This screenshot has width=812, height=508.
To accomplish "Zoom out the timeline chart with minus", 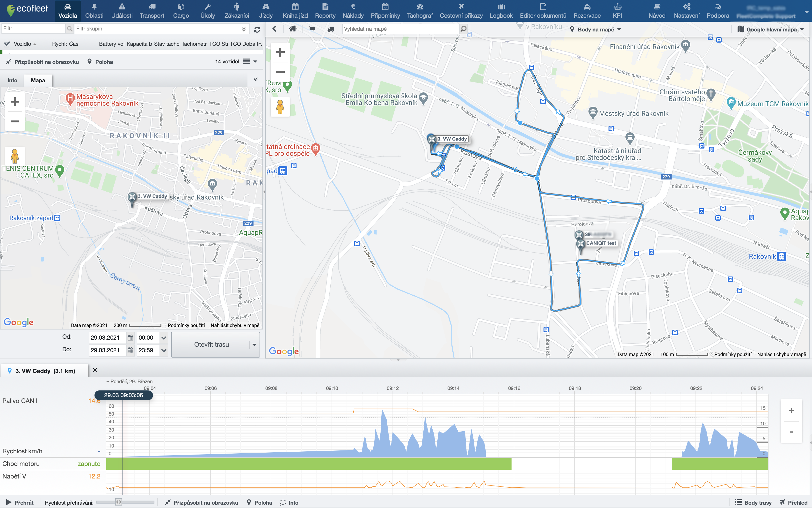I will point(791,432).
